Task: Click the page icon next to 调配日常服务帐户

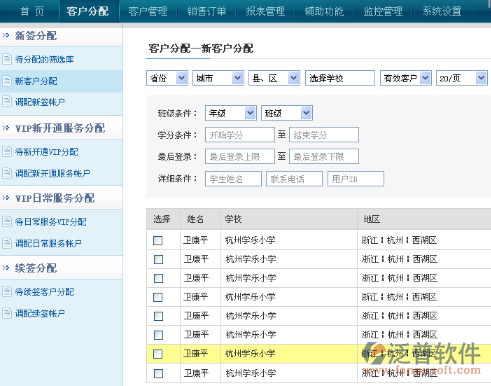Action: pos(7,243)
